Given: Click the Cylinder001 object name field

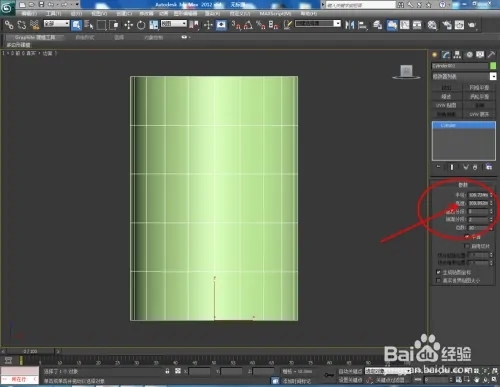Looking at the screenshot, I should pos(460,66).
